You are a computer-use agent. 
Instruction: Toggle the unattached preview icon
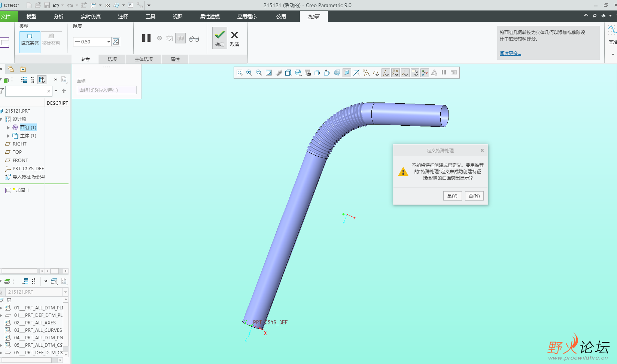170,38
